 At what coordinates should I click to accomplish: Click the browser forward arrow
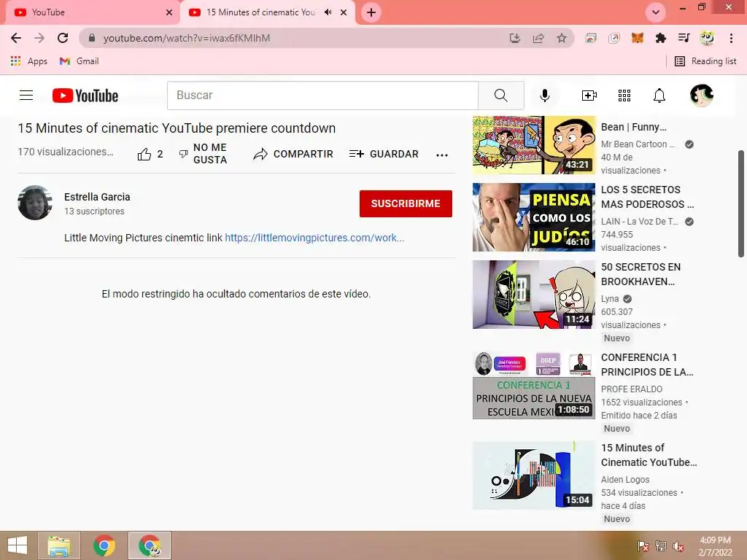(39, 38)
